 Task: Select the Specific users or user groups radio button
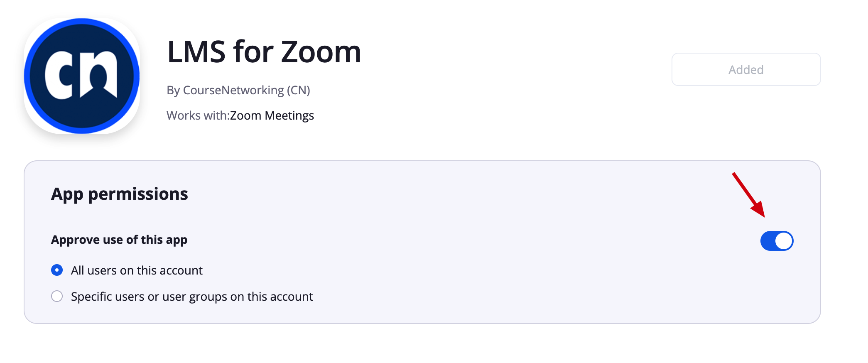[57, 296]
